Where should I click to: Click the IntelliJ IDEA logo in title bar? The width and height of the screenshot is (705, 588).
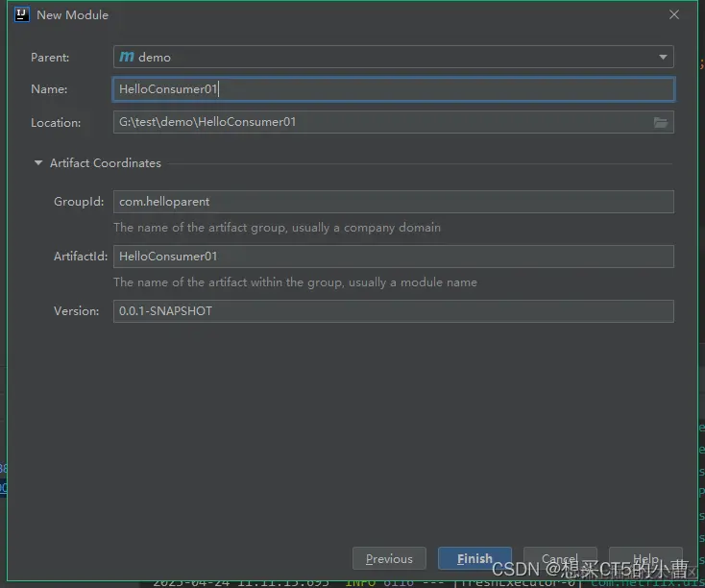[21, 14]
